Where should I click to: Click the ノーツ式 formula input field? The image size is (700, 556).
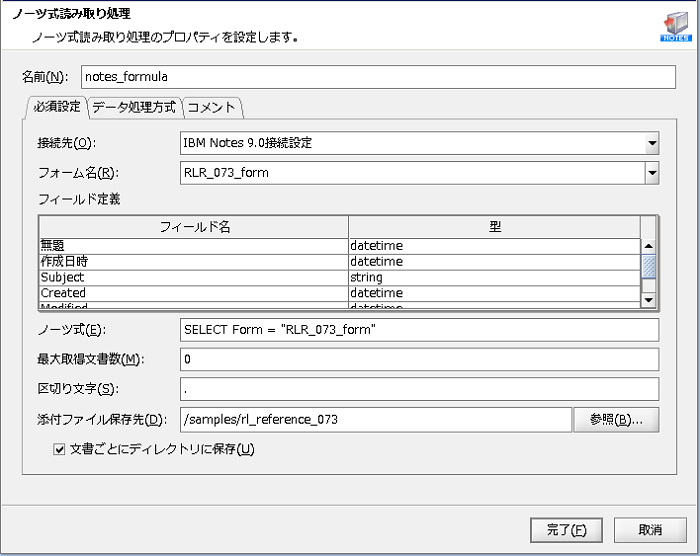419,330
